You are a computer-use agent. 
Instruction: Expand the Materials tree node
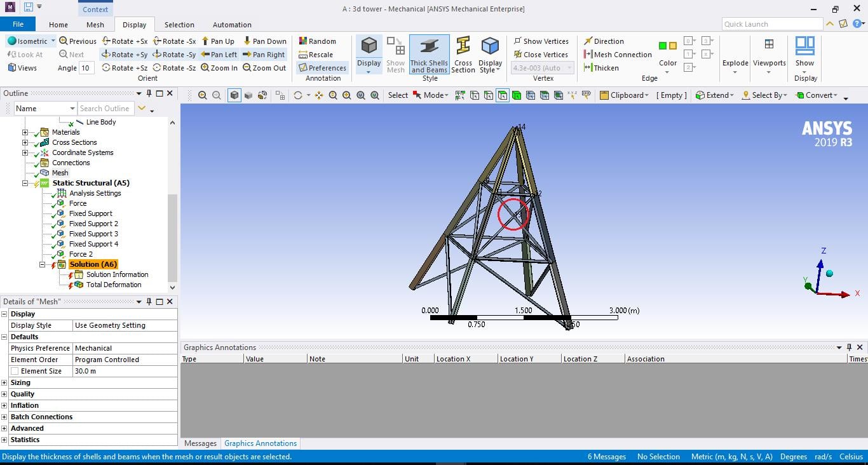coord(25,132)
